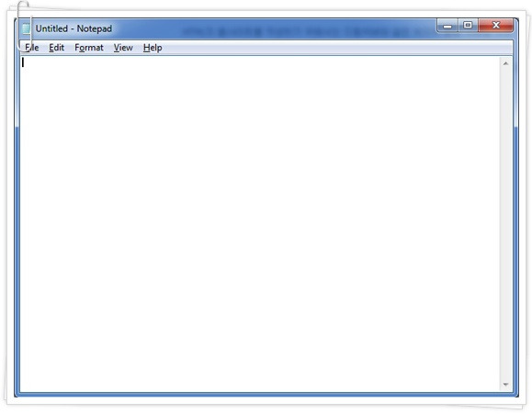Maximize the Notepad window

[x=468, y=26]
